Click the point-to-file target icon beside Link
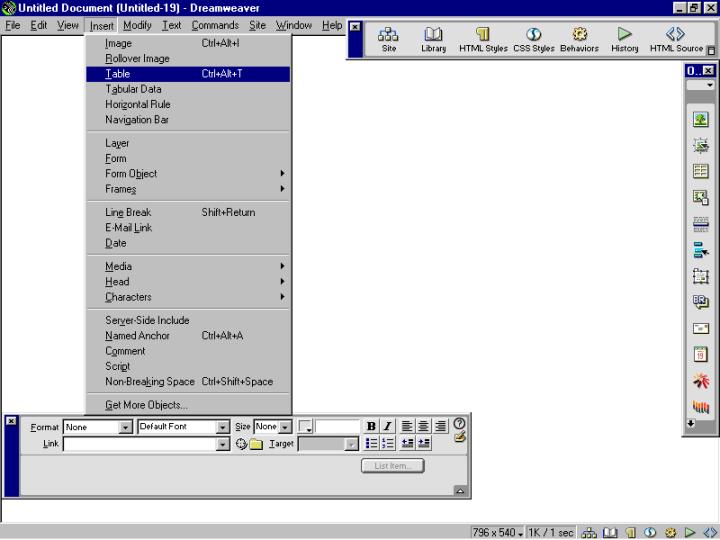Viewport: 720px width, 540px height. pyautogui.click(x=241, y=444)
